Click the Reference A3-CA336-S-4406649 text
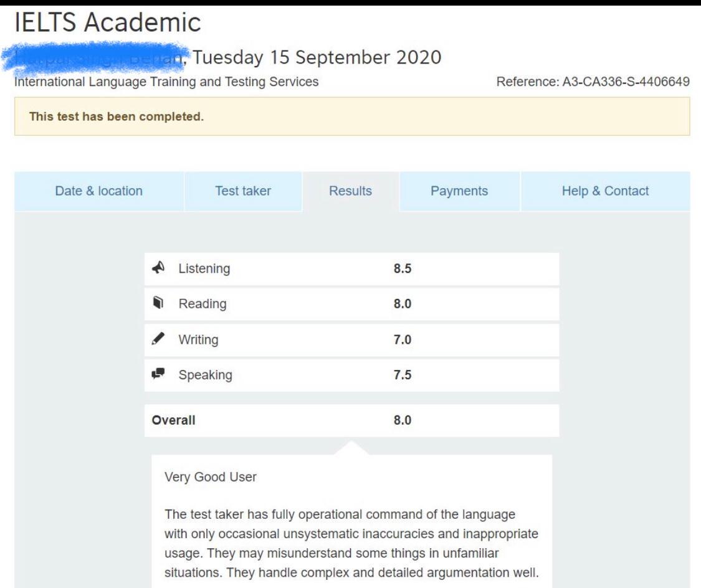Screen dimensions: 701x588 click(593, 82)
